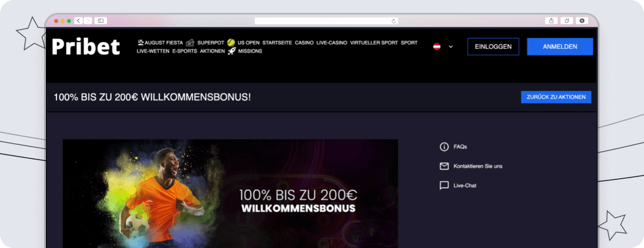Reload the page via the refresh icon
Screen dimensions: 644x248
coord(393,21)
